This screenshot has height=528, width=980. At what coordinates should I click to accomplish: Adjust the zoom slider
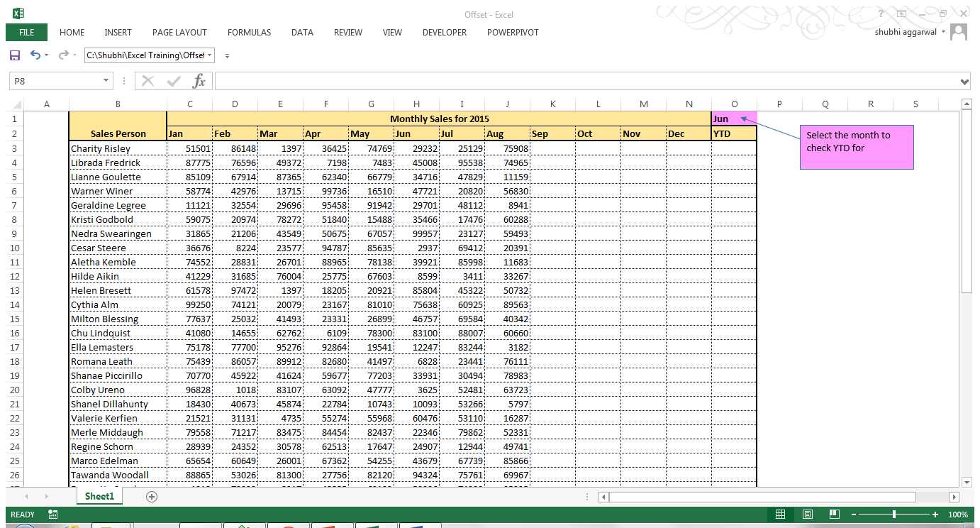[x=895, y=514]
